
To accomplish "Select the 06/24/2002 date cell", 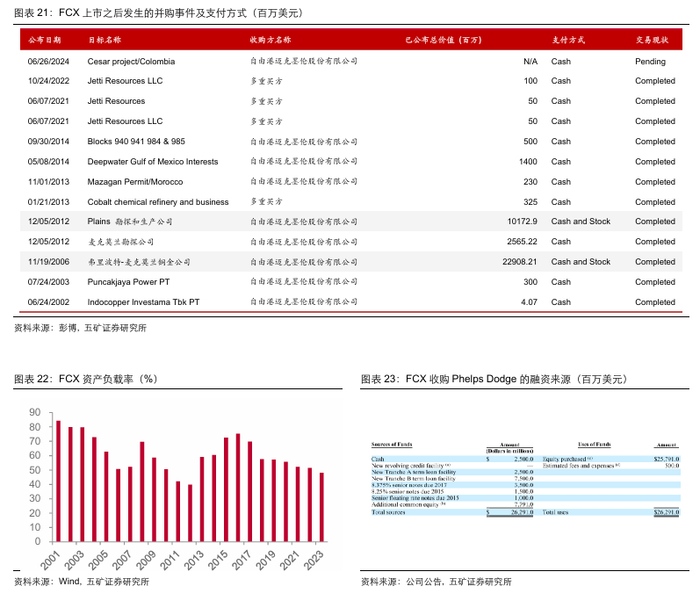I will pos(48,302).
